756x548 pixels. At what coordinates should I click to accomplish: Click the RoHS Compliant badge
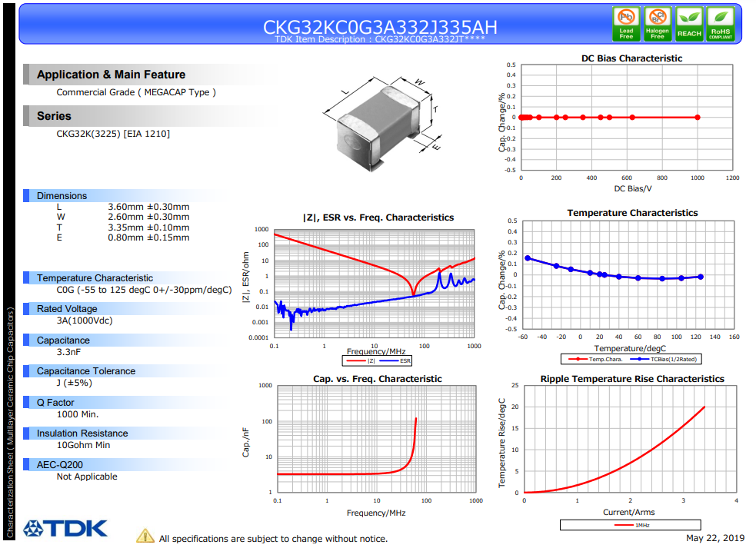point(721,24)
